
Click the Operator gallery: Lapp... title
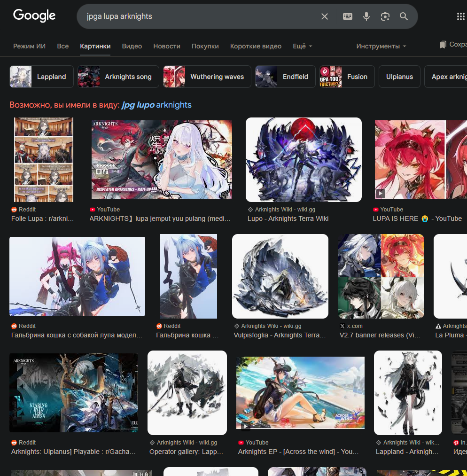click(x=186, y=452)
